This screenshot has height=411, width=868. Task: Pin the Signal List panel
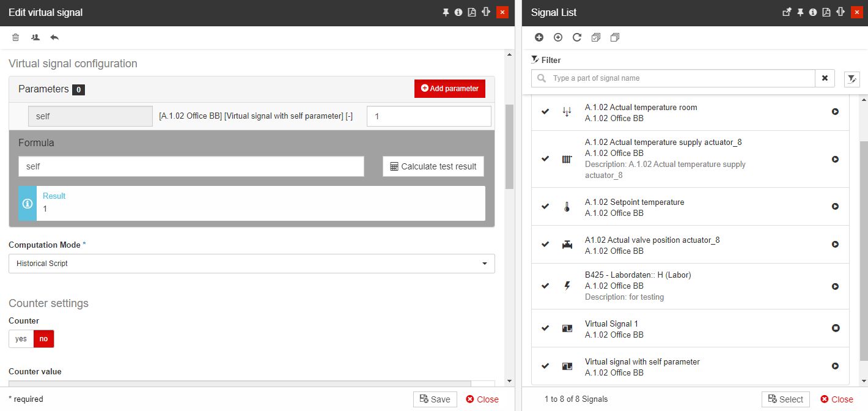(x=800, y=12)
